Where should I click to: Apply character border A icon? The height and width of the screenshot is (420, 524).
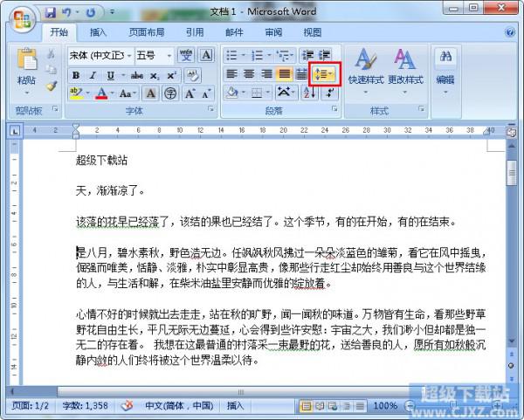(x=206, y=55)
